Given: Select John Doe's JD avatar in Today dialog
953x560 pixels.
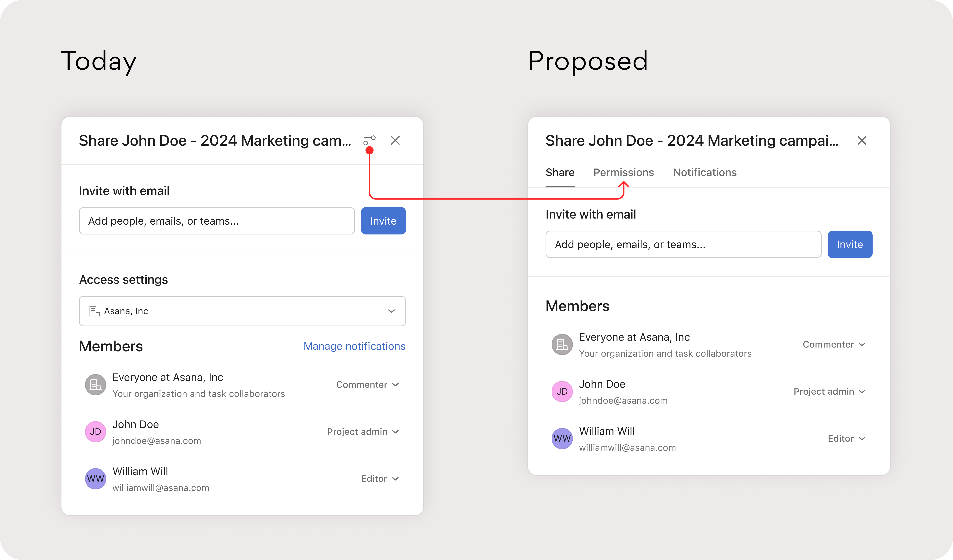Looking at the screenshot, I should (x=95, y=431).
